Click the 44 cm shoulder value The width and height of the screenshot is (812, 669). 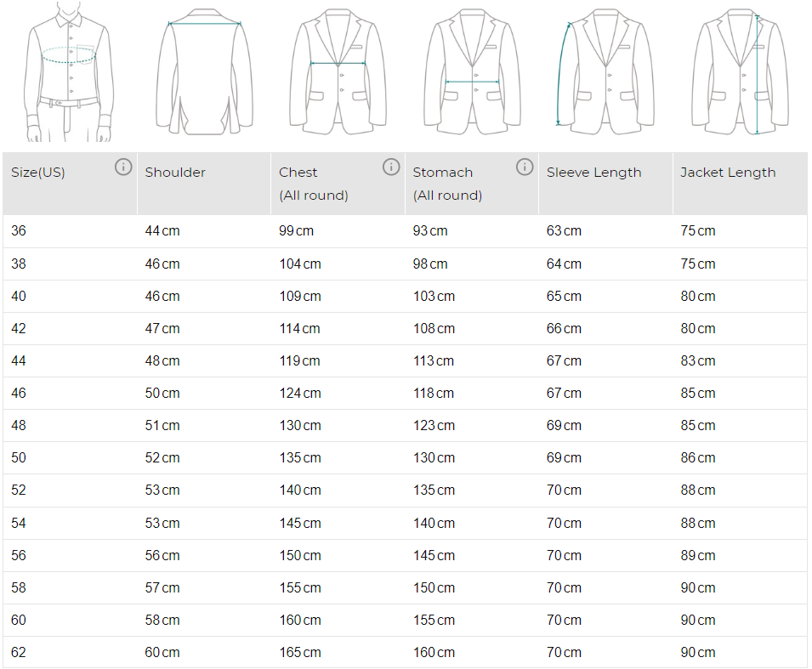(x=162, y=231)
